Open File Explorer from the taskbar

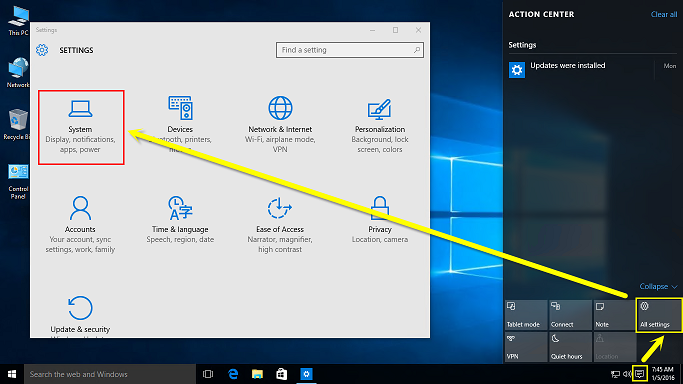point(257,374)
